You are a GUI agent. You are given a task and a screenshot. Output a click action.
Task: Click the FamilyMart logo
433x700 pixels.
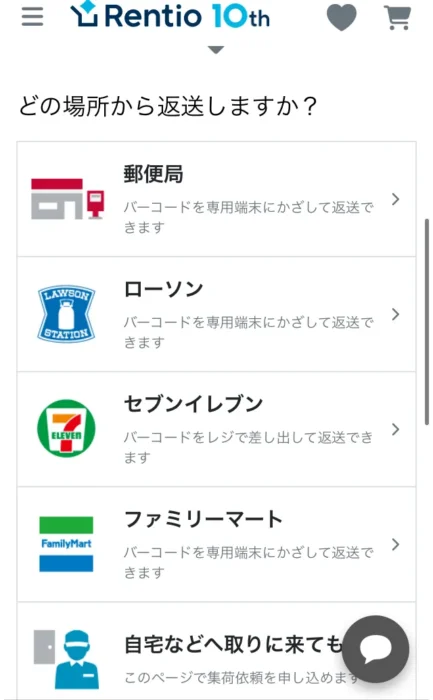coord(66,544)
